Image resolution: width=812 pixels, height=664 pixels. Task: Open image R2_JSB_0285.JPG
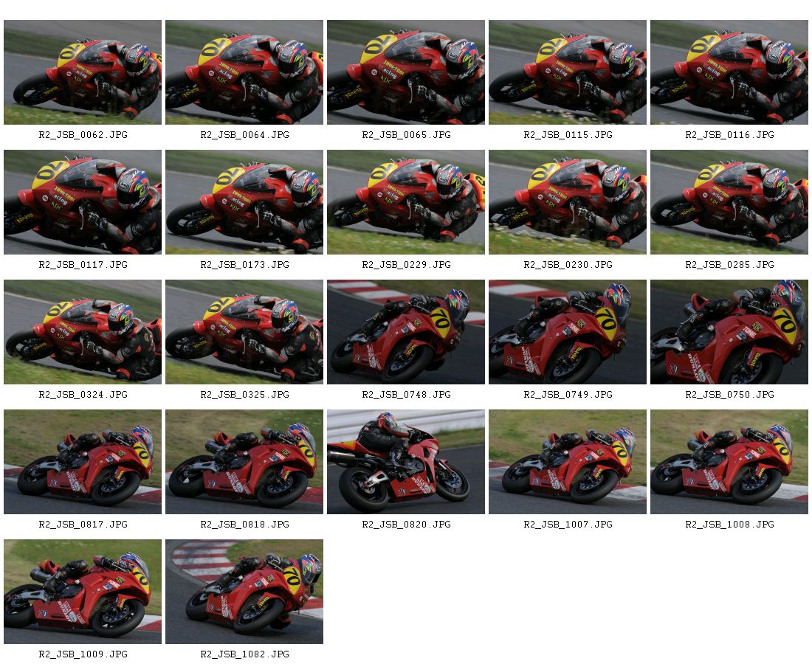(729, 202)
